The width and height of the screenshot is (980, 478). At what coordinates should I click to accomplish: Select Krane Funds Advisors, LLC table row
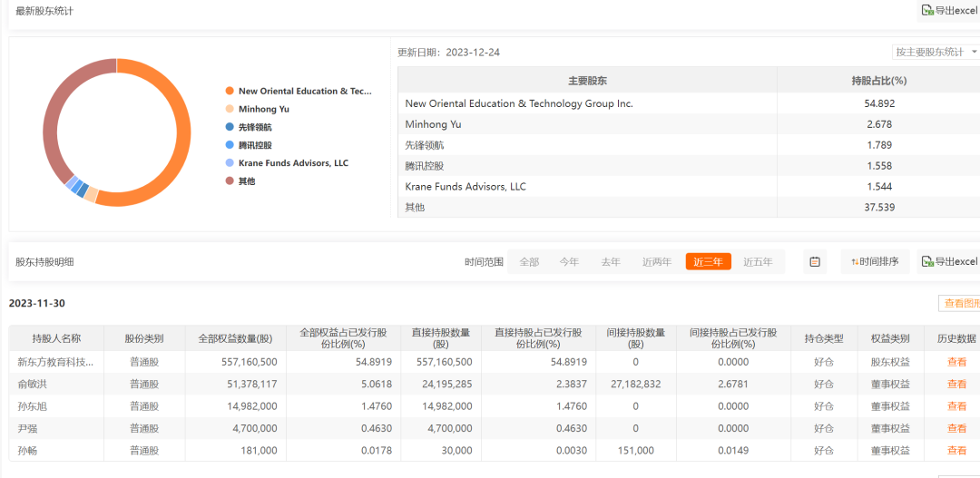689,186
